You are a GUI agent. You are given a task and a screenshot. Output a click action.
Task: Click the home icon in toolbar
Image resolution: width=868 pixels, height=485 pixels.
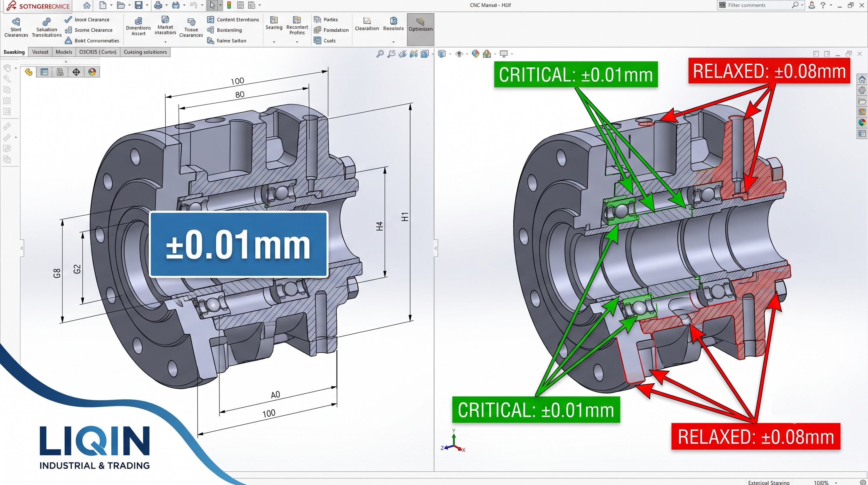(87, 5)
